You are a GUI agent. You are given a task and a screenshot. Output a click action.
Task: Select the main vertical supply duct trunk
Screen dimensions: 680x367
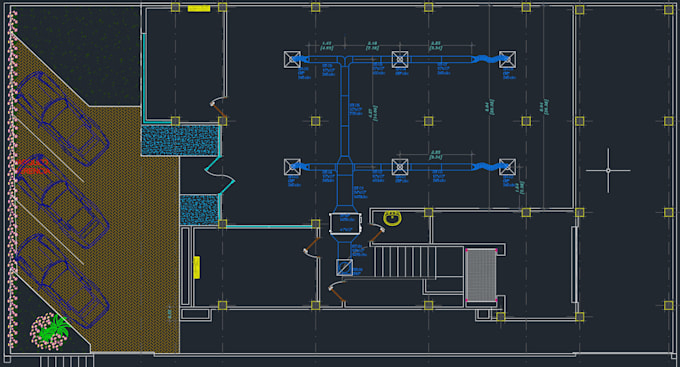click(x=344, y=111)
